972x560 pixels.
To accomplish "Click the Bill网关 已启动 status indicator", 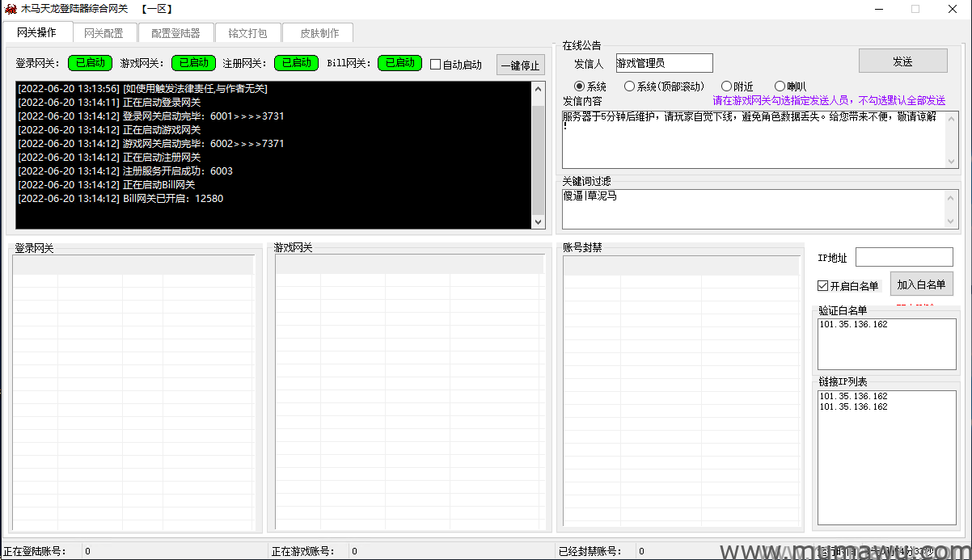I will pos(399,63).
